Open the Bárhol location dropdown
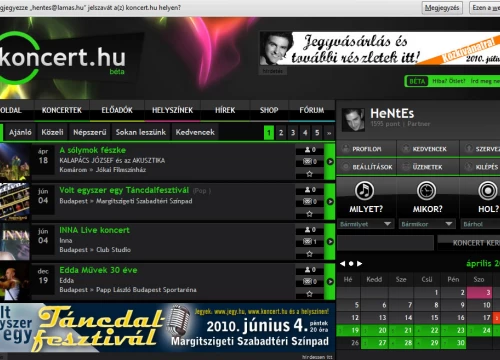500x360 pixels. [x=480, y=224]
